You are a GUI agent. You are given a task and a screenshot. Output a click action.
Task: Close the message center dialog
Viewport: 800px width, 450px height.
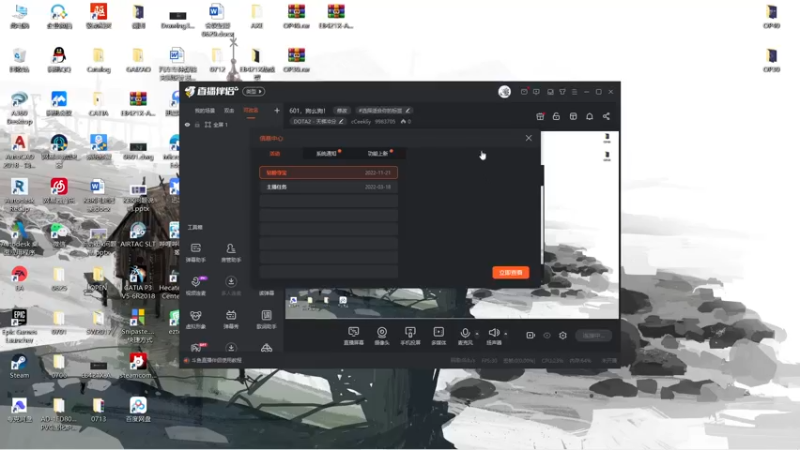[x=529, y=138]
